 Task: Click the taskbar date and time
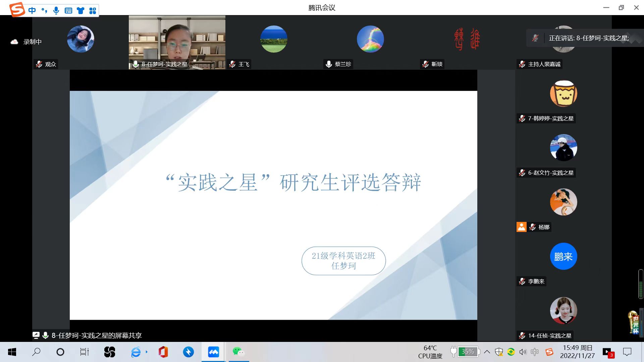[x=577, y=352]
